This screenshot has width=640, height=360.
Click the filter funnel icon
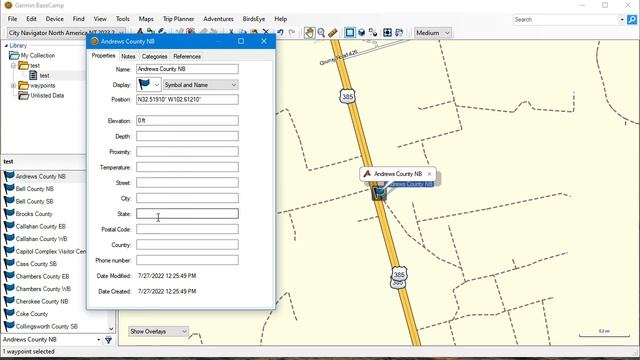pos(109,340)
